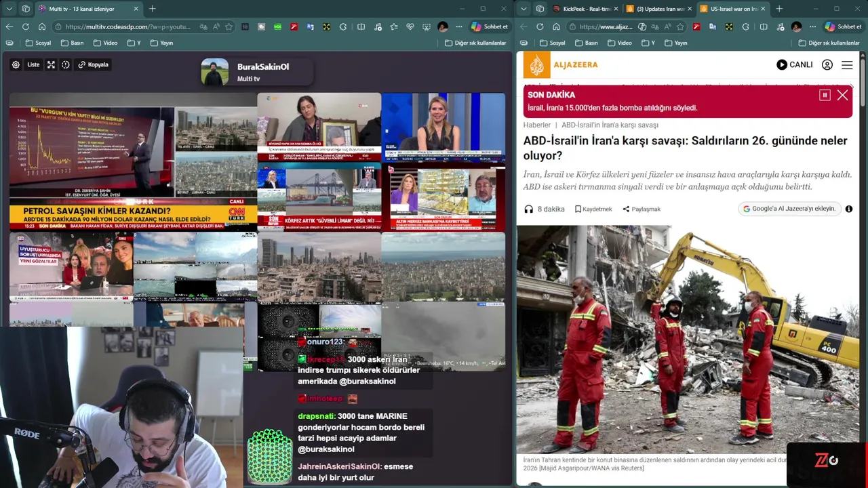Close the KickPeek tab

click(x=616, y=9)
